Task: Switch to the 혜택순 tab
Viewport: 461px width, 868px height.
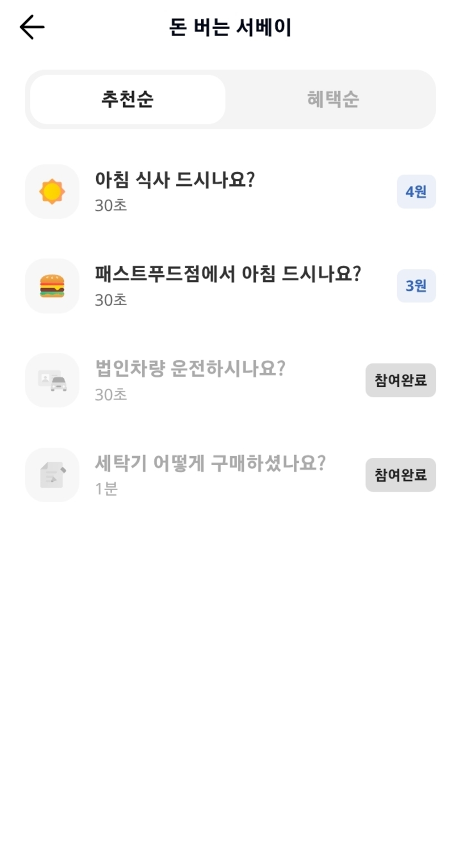Action: pos(333,99)
